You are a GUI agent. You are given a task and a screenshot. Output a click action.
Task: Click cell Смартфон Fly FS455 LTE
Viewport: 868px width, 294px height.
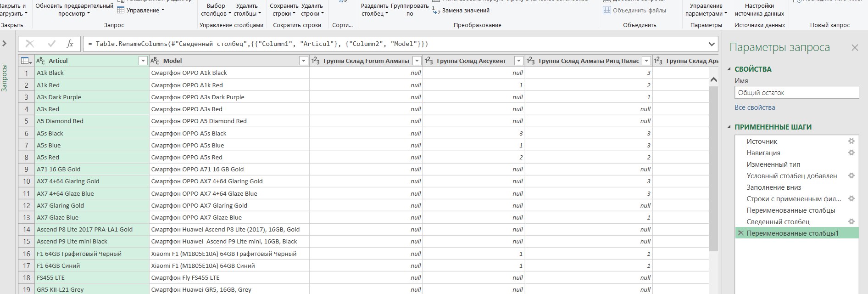229,277
